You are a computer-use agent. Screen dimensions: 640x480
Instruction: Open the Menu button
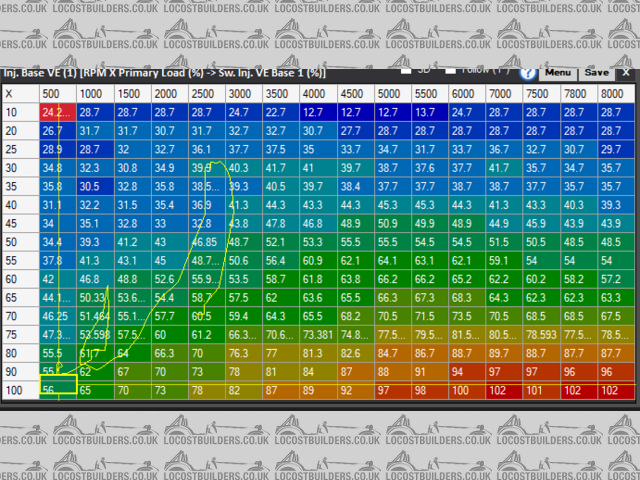(x=557, y=72)
